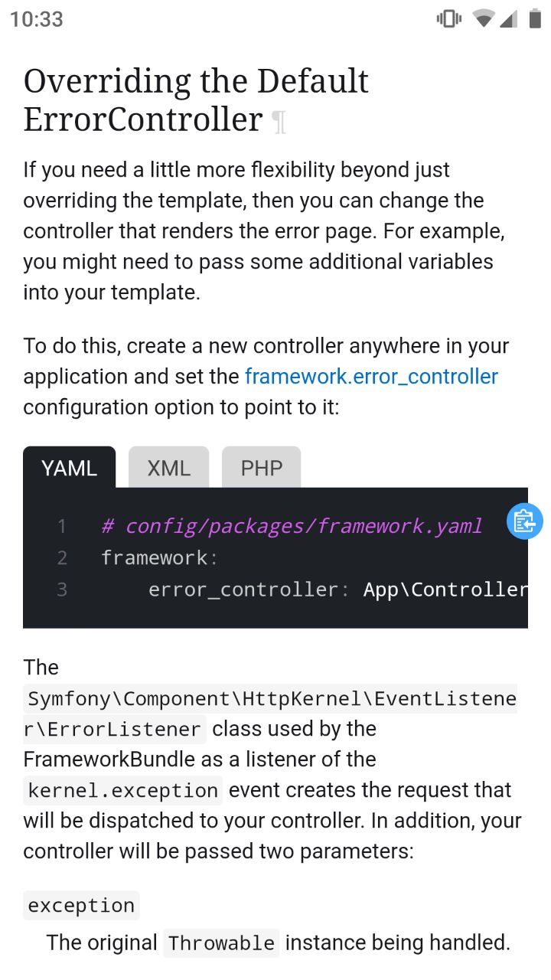The image size is (551, 980).
Task: Tap the Wi-Fi status icon
Action: click(483, 18)
